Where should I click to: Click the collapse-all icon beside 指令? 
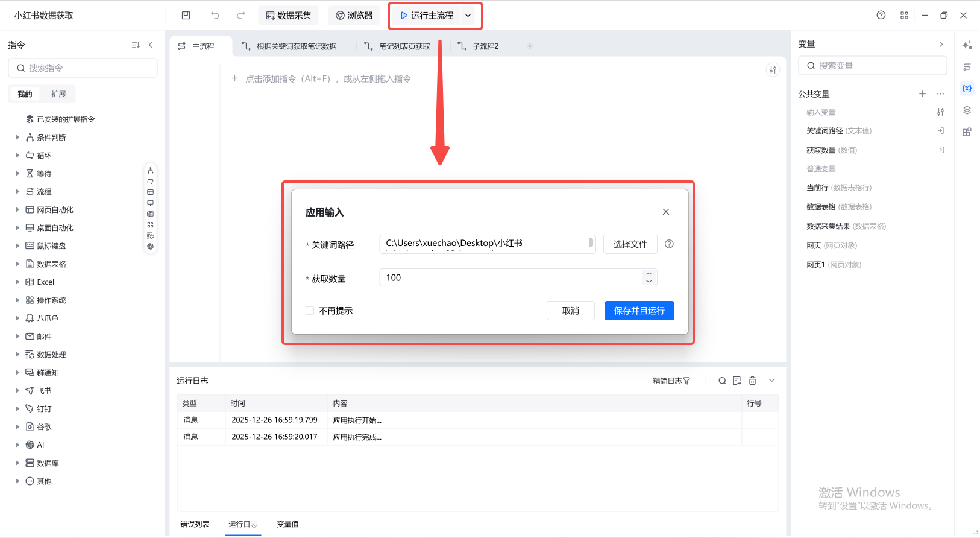(x=136, y=45)
